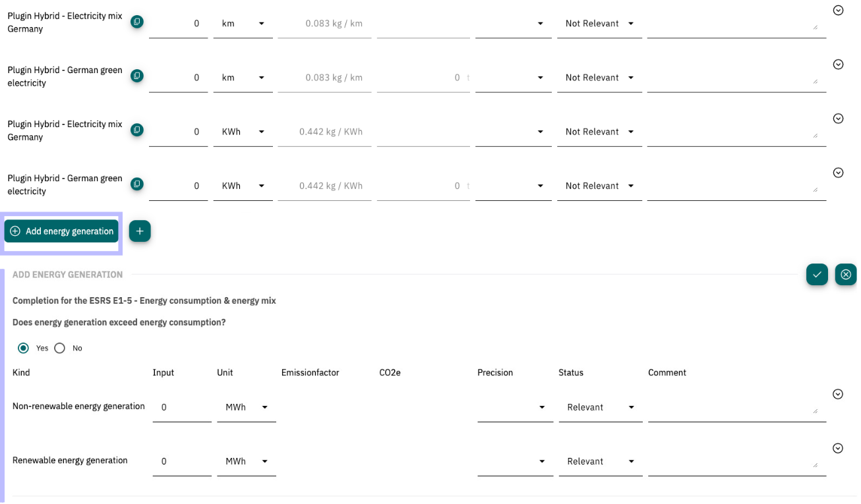Cancel add energy generation with X icon

(846, 274)
